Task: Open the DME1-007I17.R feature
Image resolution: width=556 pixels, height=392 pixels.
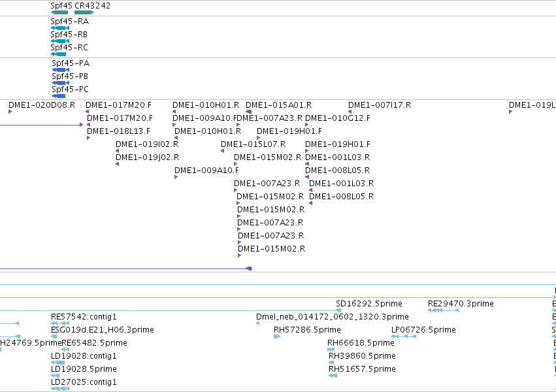Action: [350, 112]
